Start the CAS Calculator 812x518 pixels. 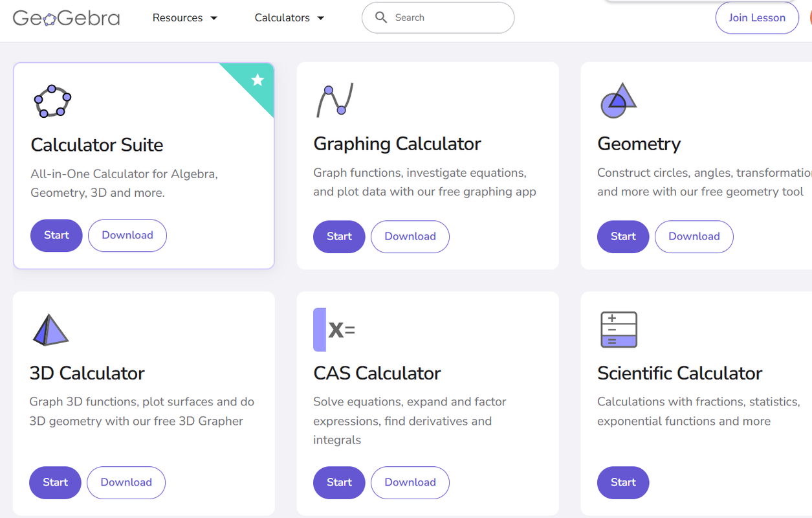339,482
